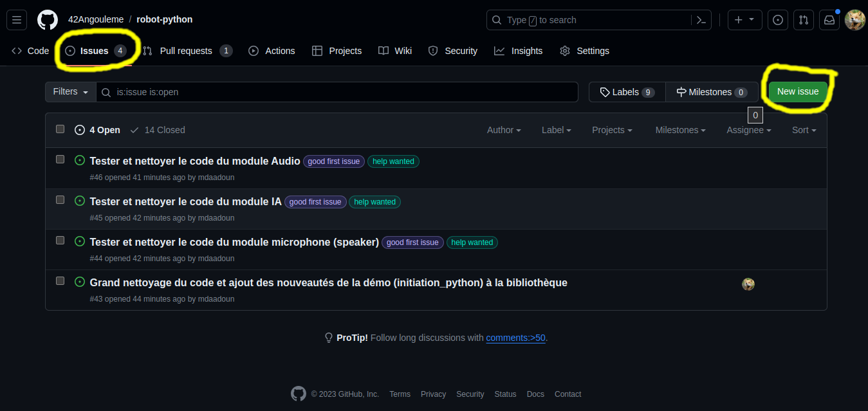The image size is (868, 411).
Task: Click the issues counter badge showing 4
Action: pyautogui.click(x=120, y=51)
